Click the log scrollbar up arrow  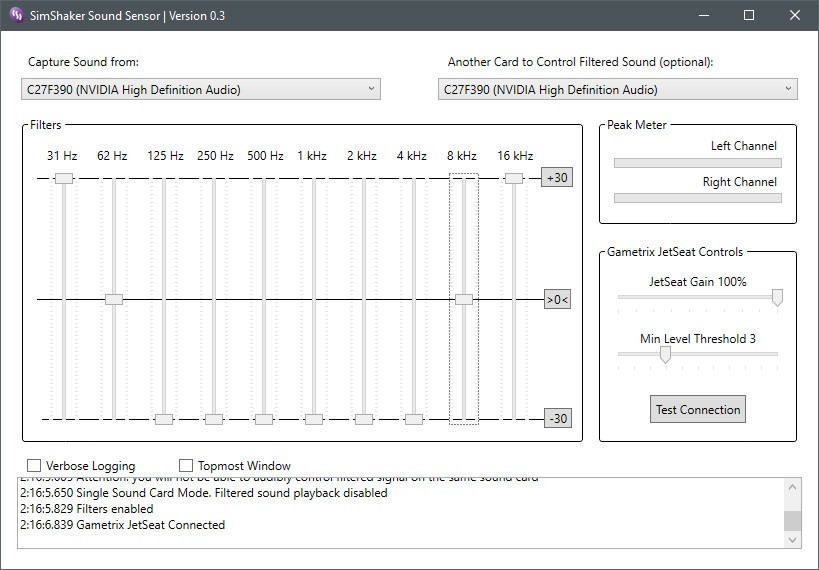[792, 487]
